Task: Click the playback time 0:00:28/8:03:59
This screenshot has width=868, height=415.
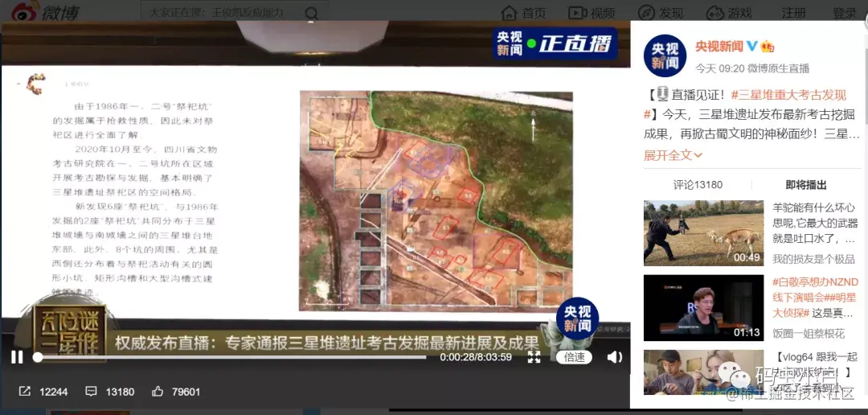Action: (x=476, y=357)
